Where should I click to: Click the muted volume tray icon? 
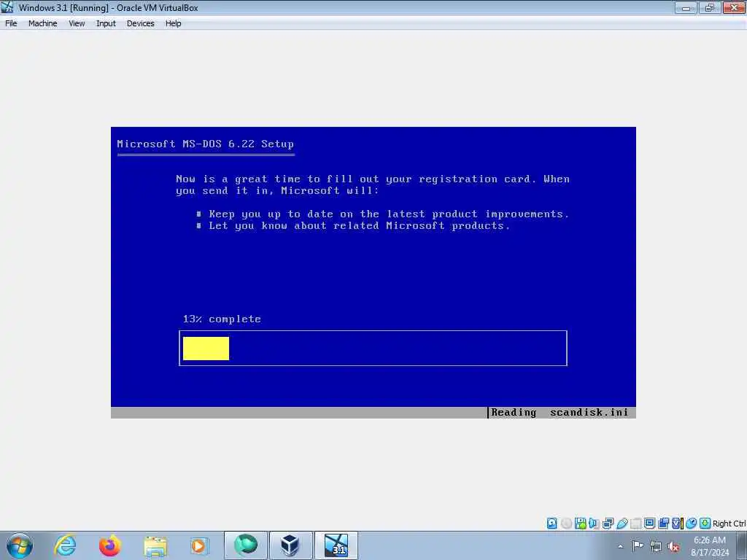pyautogui.click(x=673, y=546)
